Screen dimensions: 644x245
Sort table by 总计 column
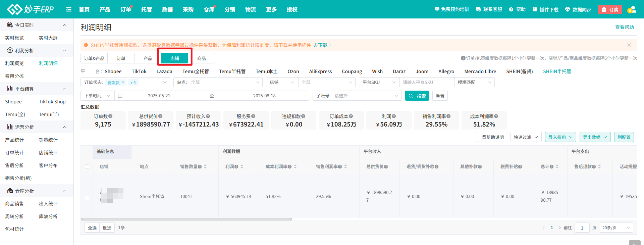click(x=557, y=166)
